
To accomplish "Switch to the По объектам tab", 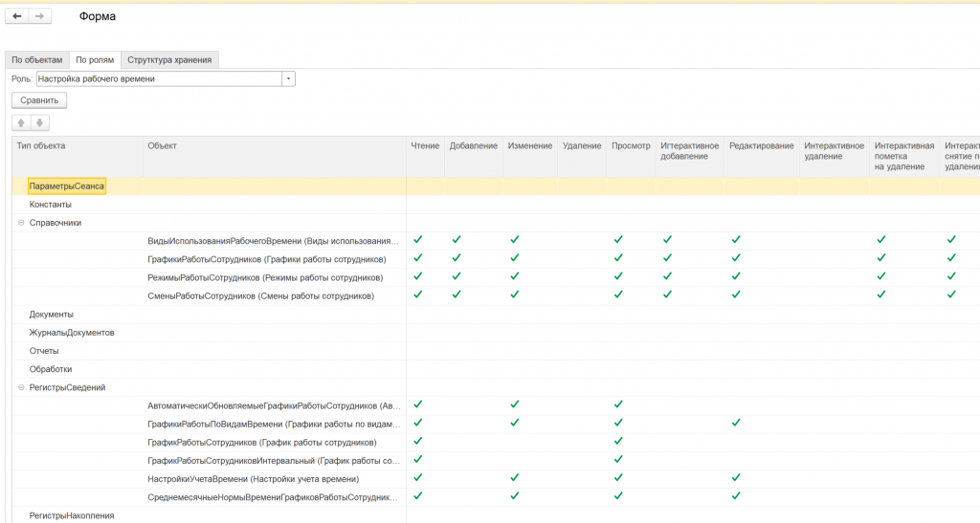I will pyautogui.click(x=37, y=60).
